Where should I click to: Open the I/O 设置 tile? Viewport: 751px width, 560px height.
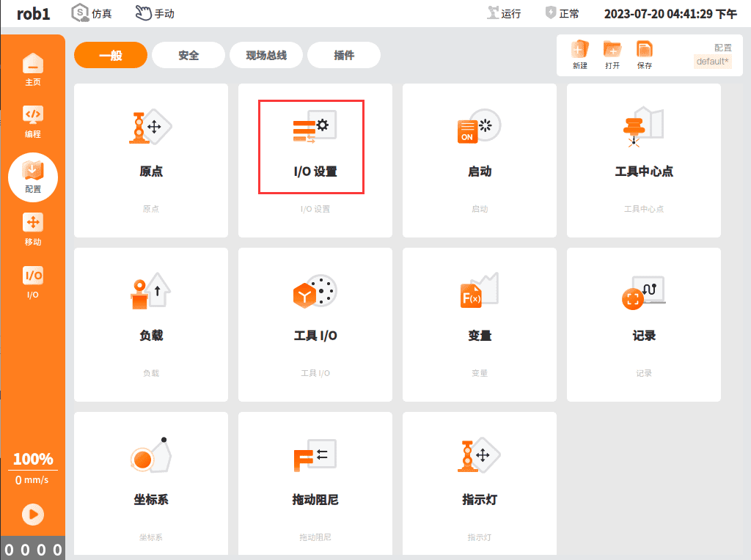(315, 161)
